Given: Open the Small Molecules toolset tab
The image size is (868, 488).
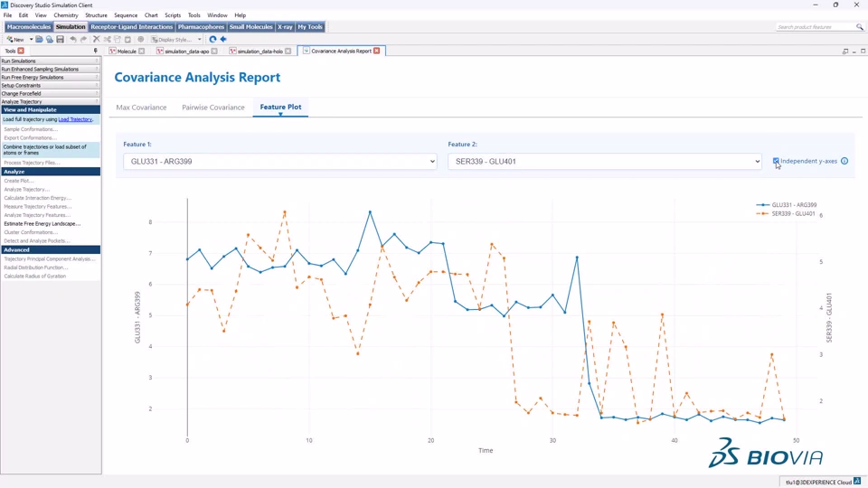Looking at the screenshot, I should coord(250,26).
